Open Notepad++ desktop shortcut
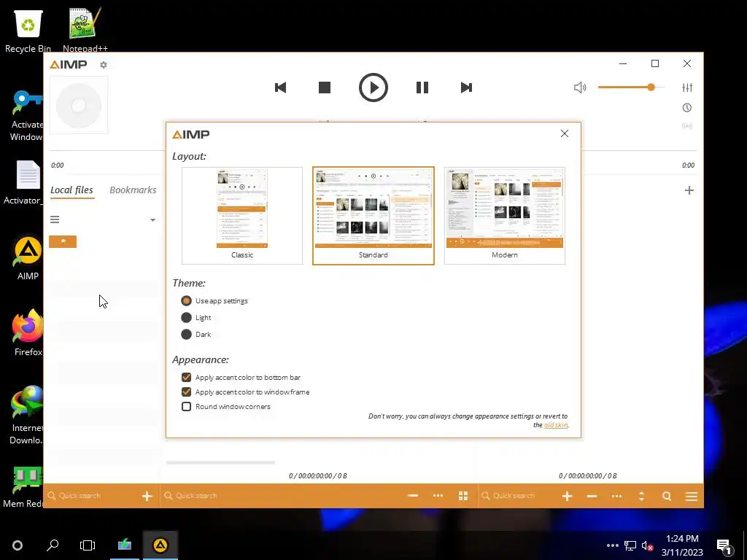The width and height of the screenshot is (747, 560). click(x=85, y=31)
